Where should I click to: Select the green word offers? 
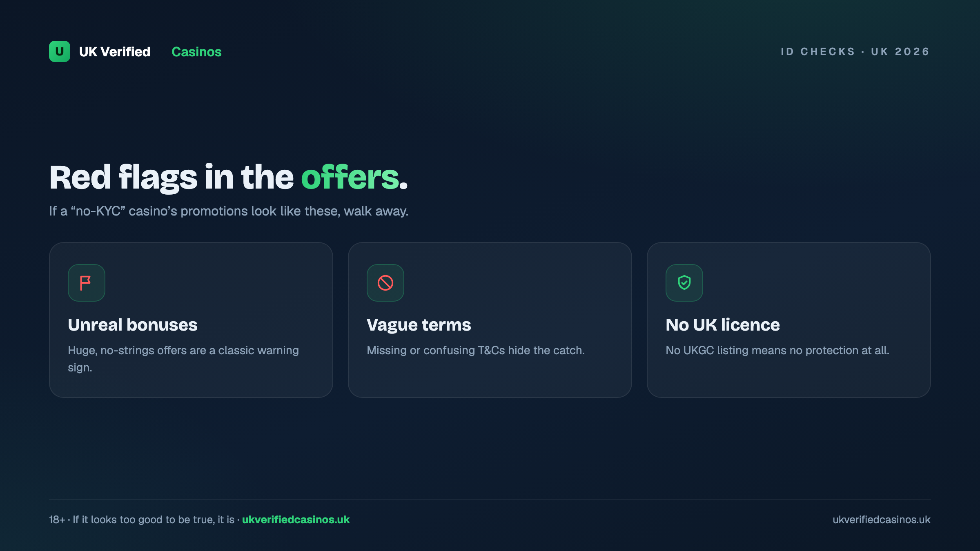point(350,177)
